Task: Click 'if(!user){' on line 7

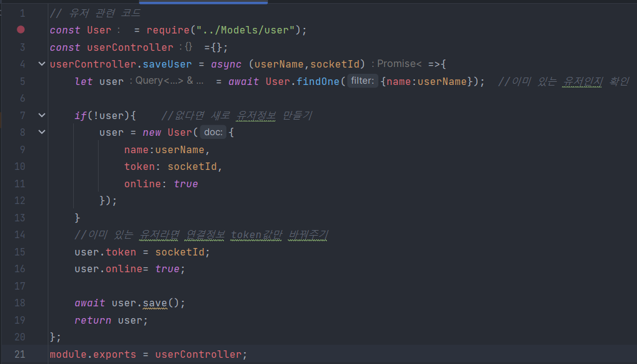Action: 105,116
